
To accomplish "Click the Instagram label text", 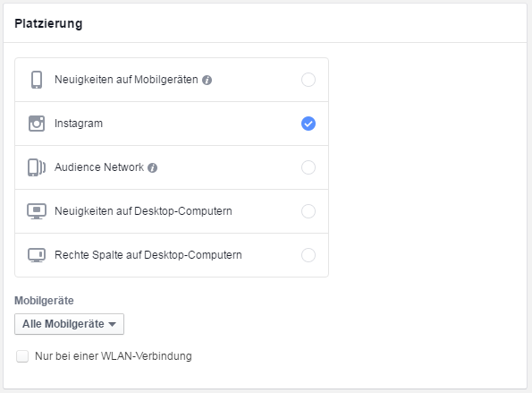I will 79,124.
